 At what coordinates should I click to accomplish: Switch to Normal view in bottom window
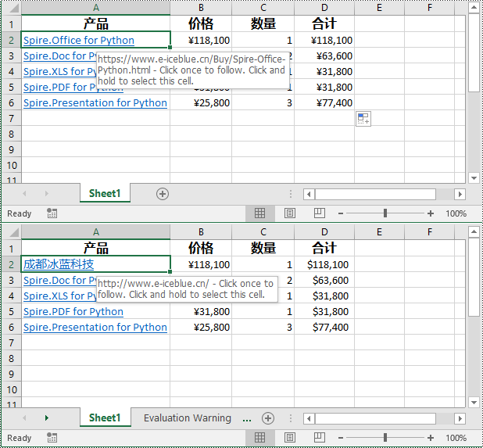pos(259,438)
